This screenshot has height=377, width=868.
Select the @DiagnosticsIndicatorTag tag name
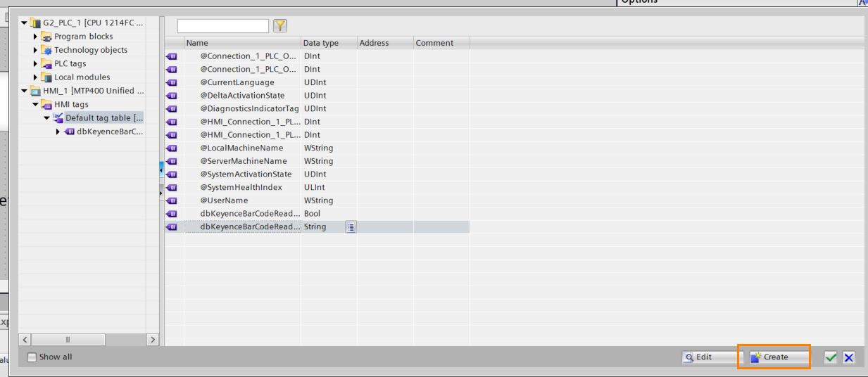pyautogui.click(x=249, y=109)
